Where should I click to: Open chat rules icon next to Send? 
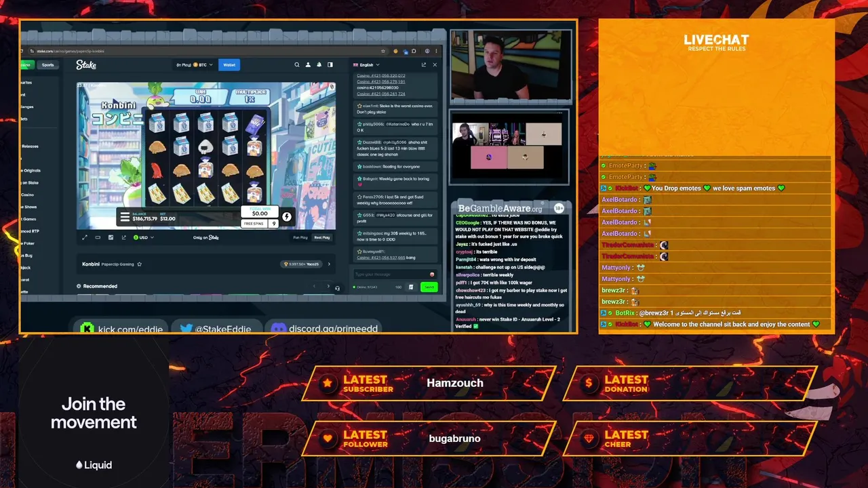click(410, 287)
